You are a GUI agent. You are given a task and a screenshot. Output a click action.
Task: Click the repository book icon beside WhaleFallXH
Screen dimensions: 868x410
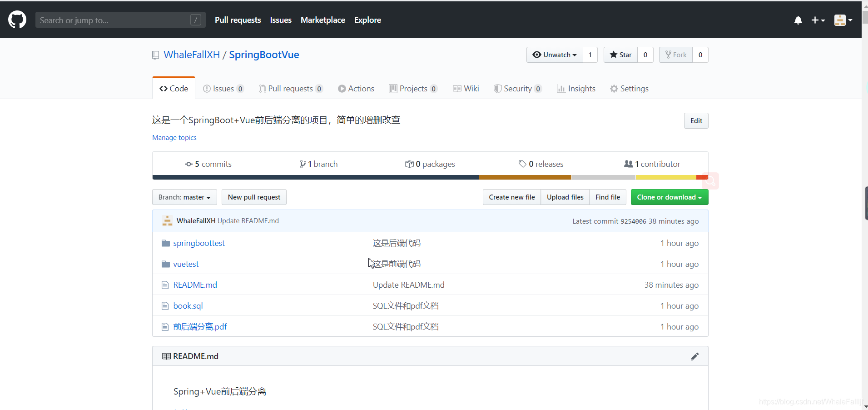click(156, 55)
